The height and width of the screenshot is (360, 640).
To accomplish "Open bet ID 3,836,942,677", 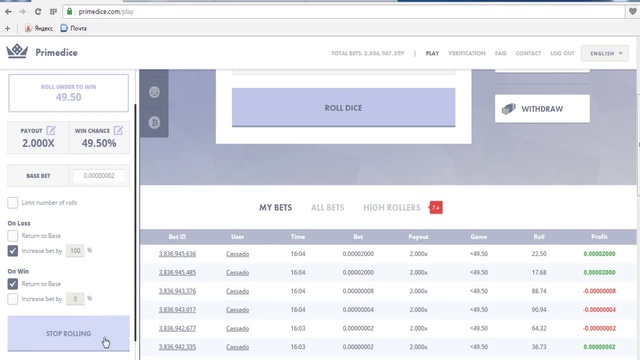I will click(177, 328).
